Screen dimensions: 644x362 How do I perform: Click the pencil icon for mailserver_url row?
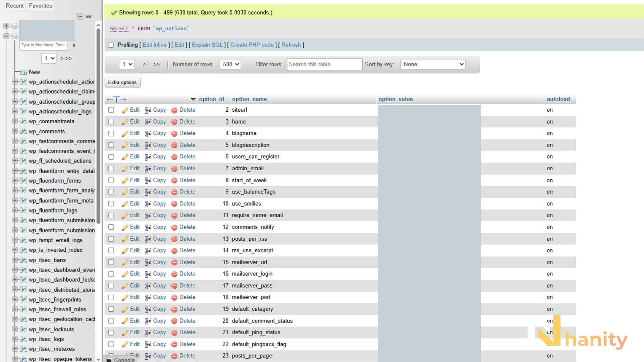tap(125, 263)
